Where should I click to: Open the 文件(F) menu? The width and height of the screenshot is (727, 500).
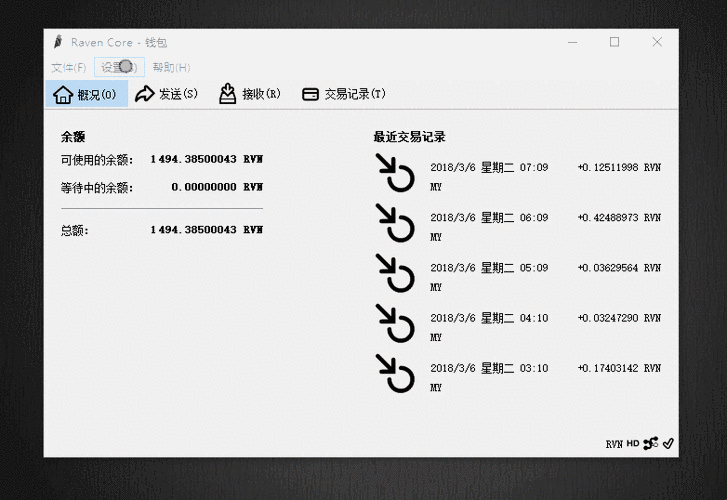coord(68,67)
